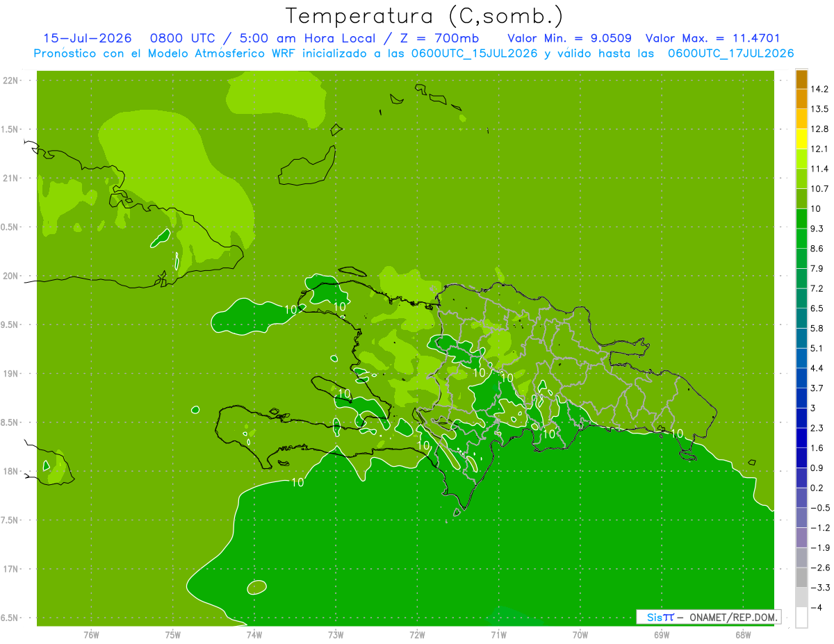This screenshot has height=644, width=834.
Task: Click the dark orange swatch above 14.2
Action: pos(801,79)
